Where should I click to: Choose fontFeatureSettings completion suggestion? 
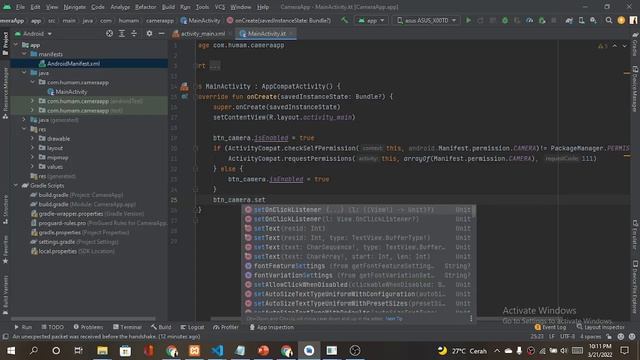tap(358, 266)
